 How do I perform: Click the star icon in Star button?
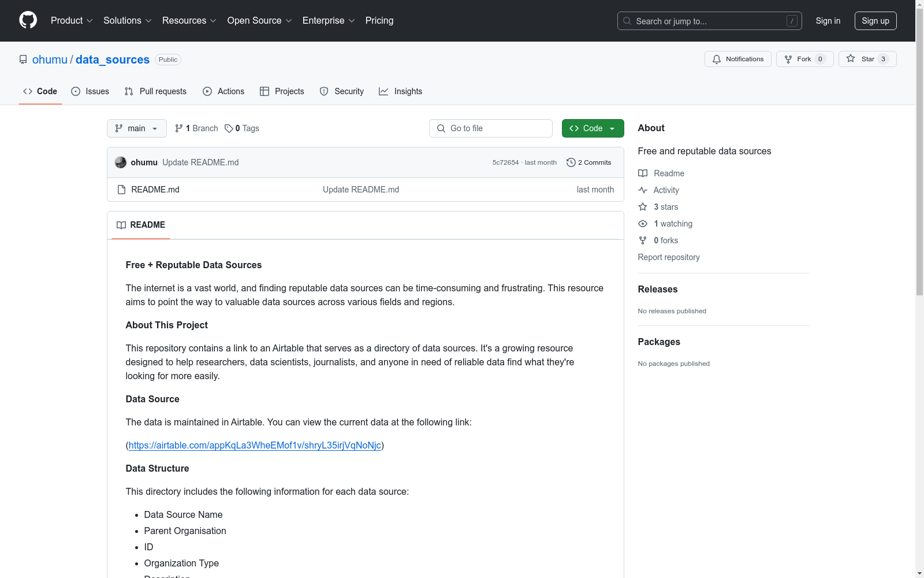pos(851,58)
